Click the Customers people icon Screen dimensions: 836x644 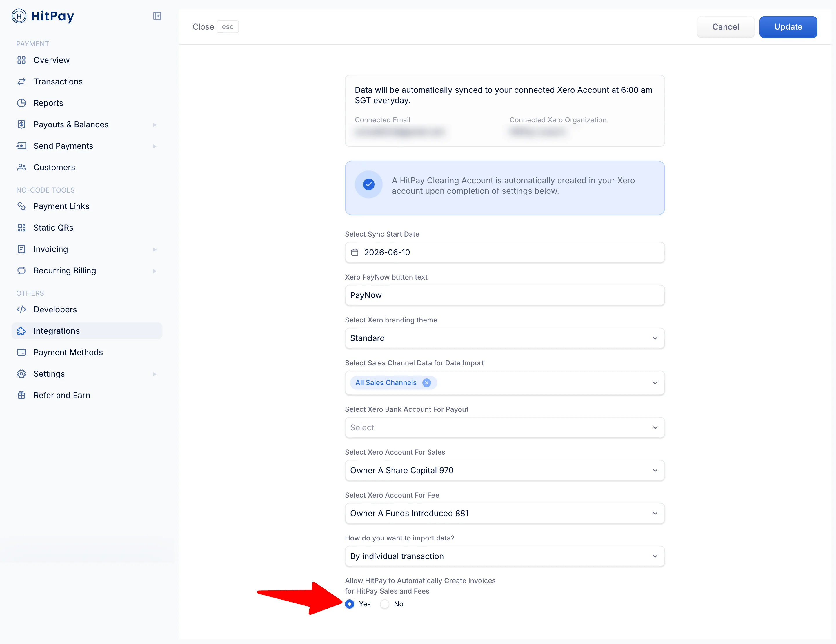click(21, 167)
